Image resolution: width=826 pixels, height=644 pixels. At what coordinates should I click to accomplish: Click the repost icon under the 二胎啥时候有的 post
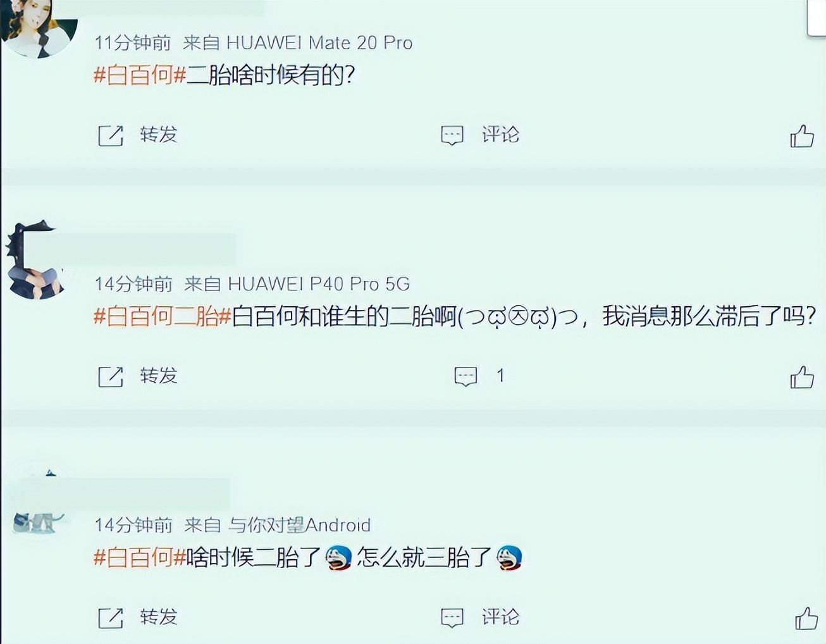[x=111, y=135]
